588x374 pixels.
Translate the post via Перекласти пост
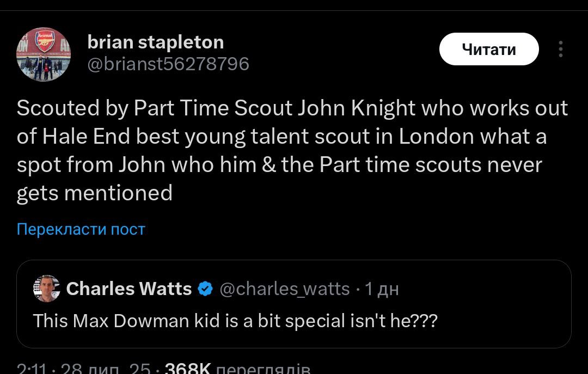(81, 229)
